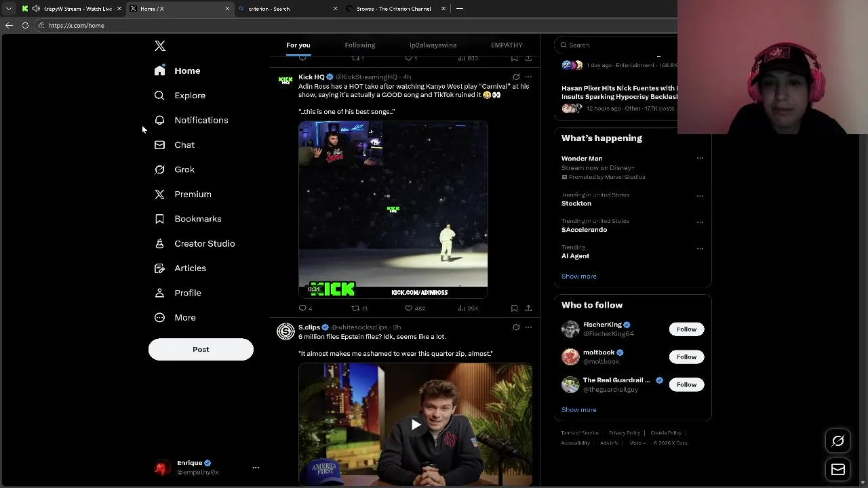
Task: Click the address bar showing x.com/home
Action: pos(356,26)
